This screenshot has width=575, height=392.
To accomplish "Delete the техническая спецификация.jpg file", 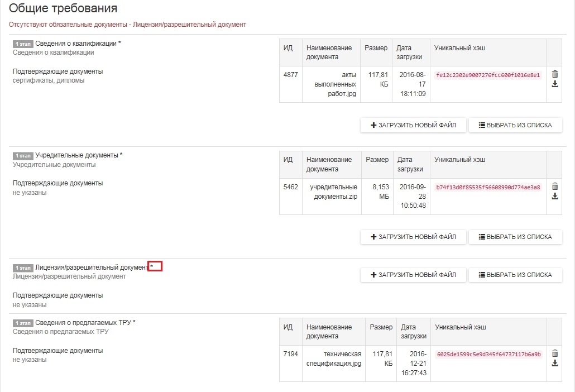I will click(x=554, y=353).
